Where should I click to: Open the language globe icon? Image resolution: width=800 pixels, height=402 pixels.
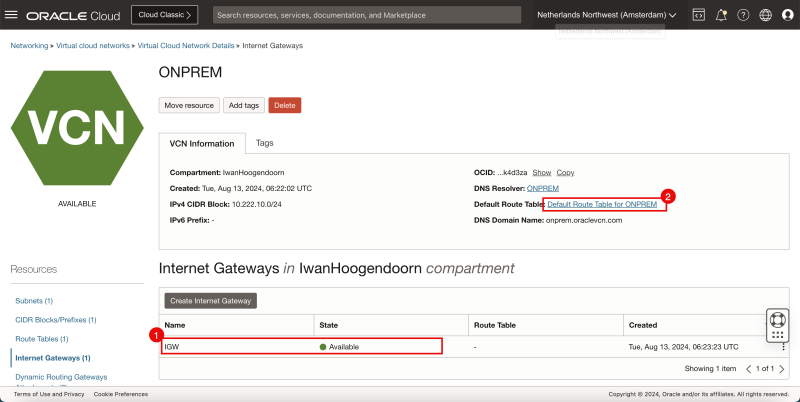pos(765,15)
